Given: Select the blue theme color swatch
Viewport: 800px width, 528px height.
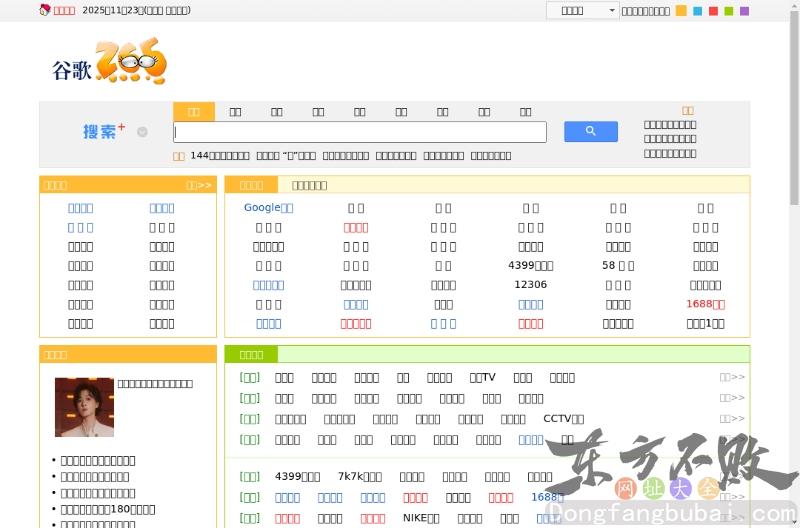Looking at the screenshot, I should [697, 11].
